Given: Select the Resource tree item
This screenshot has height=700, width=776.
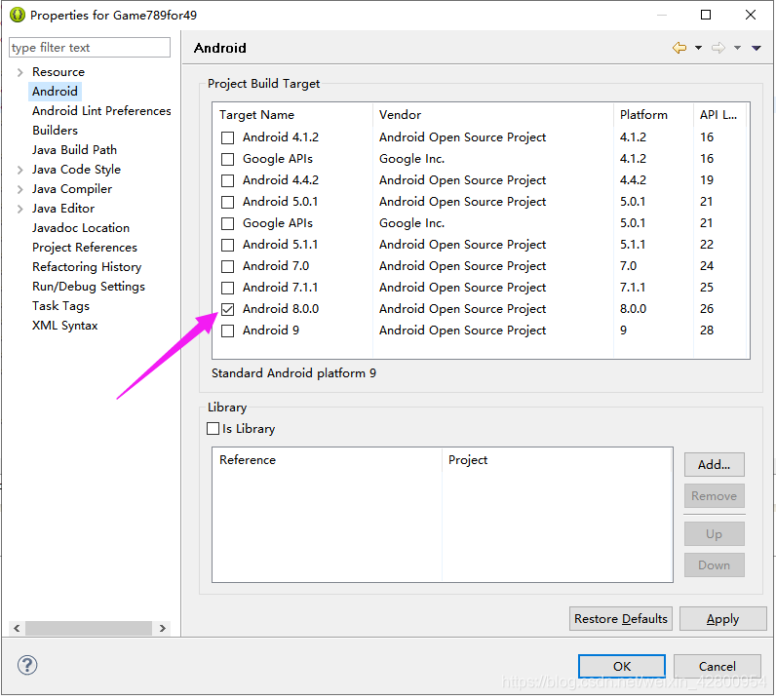Looking at the screenshot, I should [x=58, y=72].
